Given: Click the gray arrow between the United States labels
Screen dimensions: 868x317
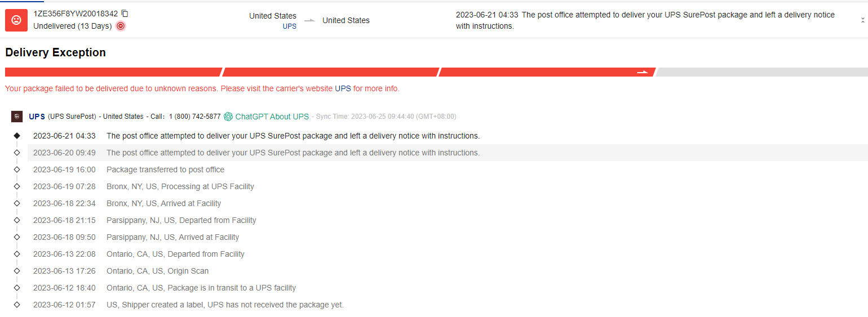Looking at the screenshot, I should tap(309, 20).
